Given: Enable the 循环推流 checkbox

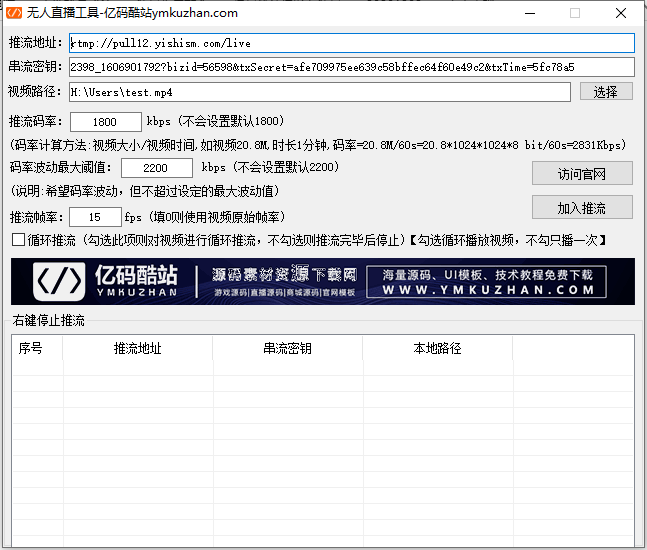Looking at the screenshot, I should (x=19, y=240).
